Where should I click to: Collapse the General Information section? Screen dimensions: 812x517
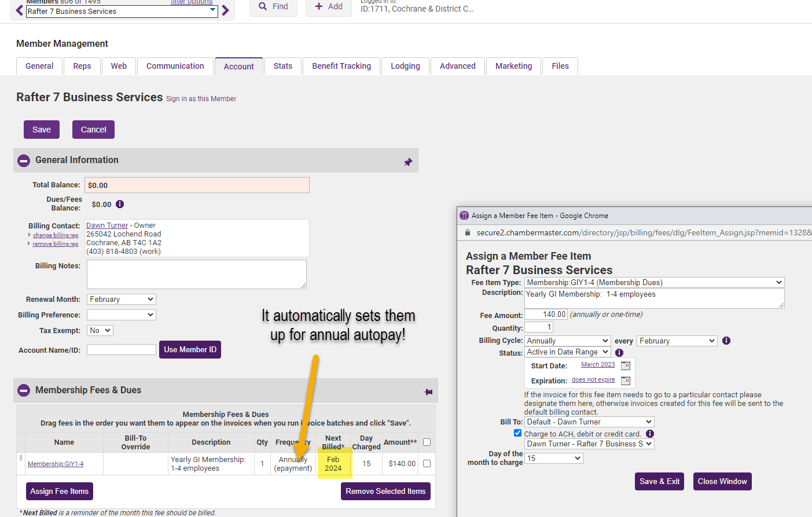pos(24,161)
